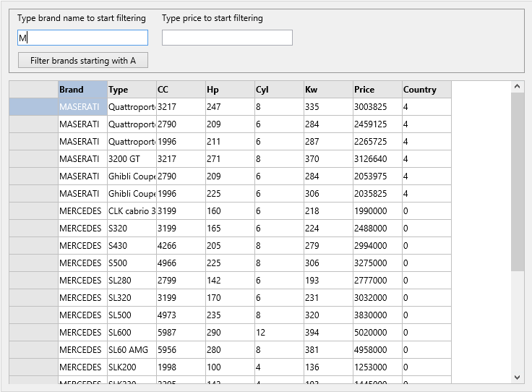The width and height of the screenshot is (532, 392).
Task: Click price cell 4958000
Action: pyautogui.click(x=378, y=349)
